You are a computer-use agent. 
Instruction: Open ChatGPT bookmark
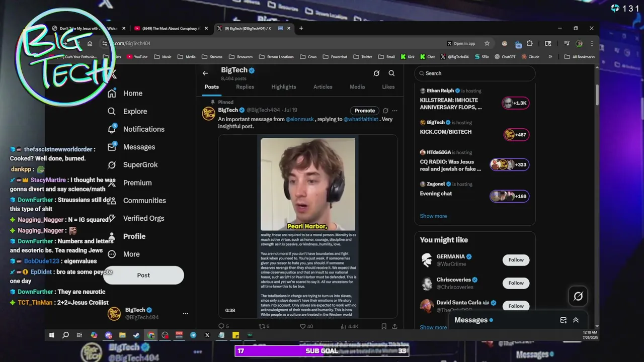pos(505,57)
